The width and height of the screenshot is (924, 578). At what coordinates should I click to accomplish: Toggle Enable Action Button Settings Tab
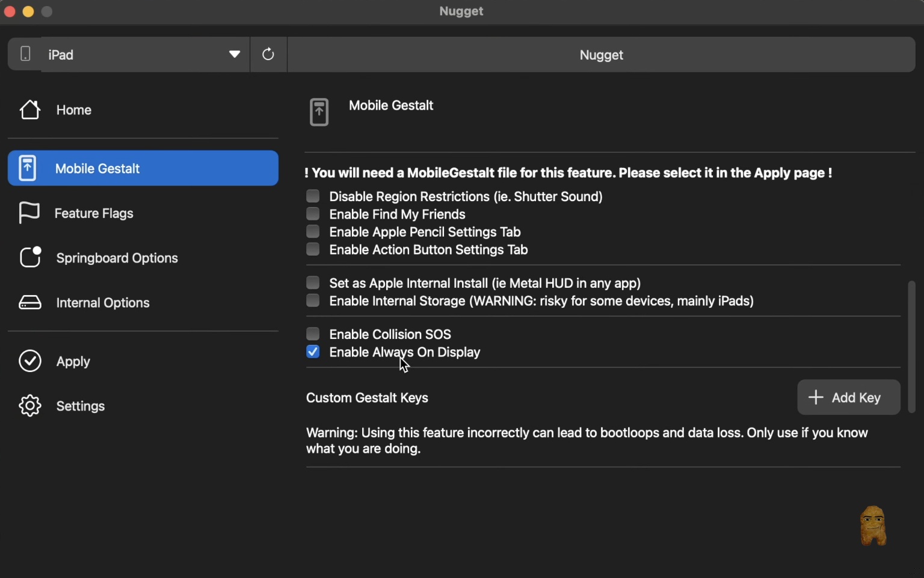tap(313, 249)
